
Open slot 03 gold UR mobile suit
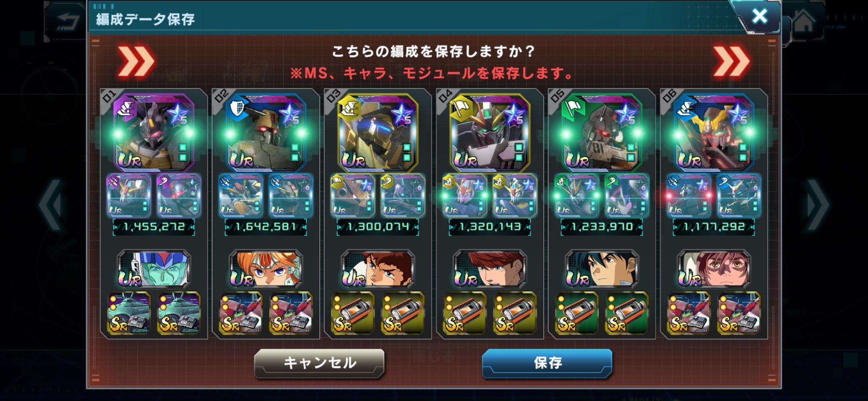click(378, 132)
